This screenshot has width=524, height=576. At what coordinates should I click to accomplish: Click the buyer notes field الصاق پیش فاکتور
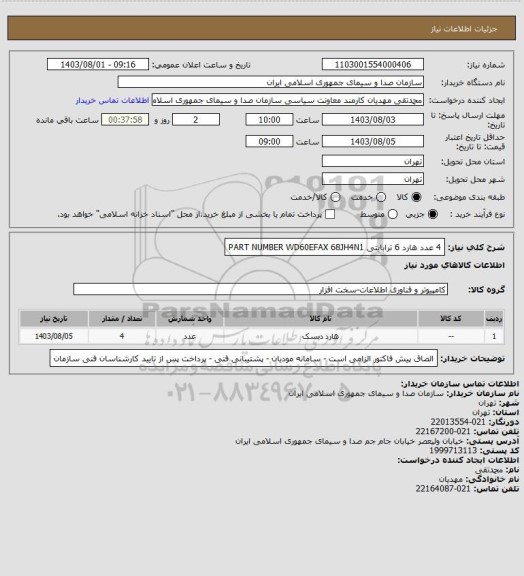pos(244,359)
